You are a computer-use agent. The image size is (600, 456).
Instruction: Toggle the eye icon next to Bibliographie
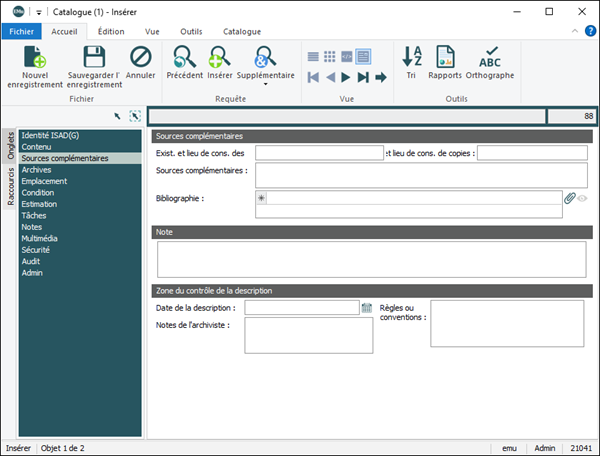pyautogui.click(x=582, y=199)
